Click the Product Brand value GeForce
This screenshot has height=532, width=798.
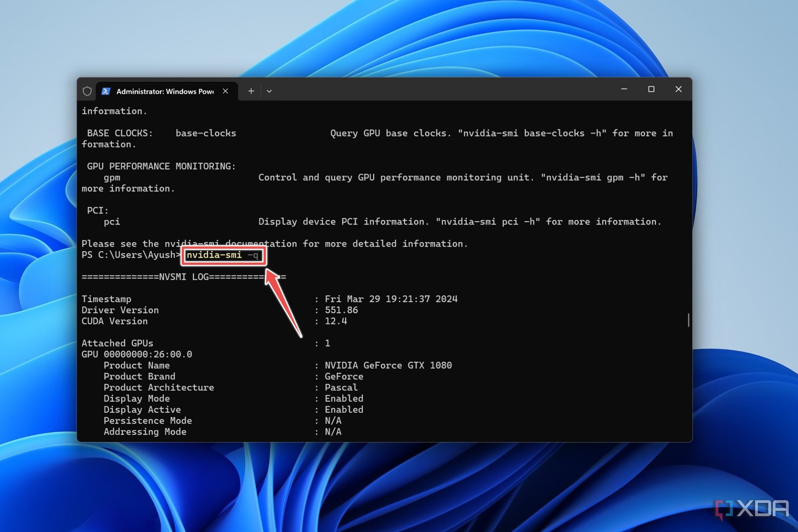(344, 376)
